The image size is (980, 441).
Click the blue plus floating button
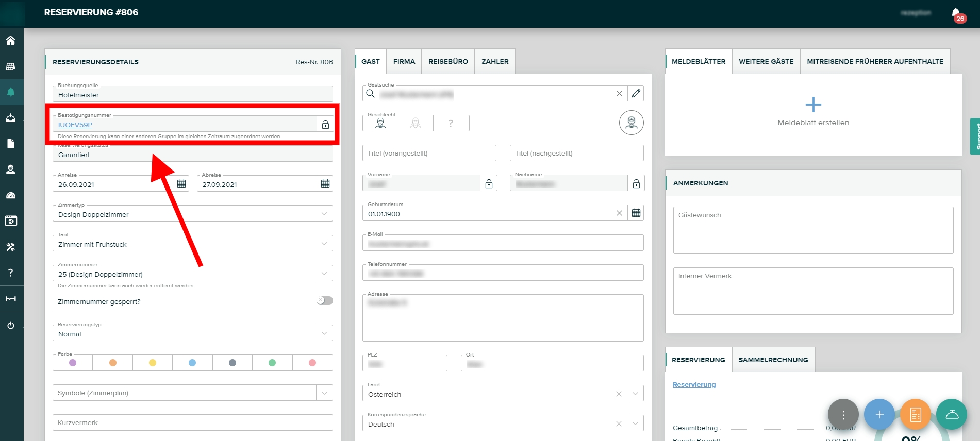(879, 414)
